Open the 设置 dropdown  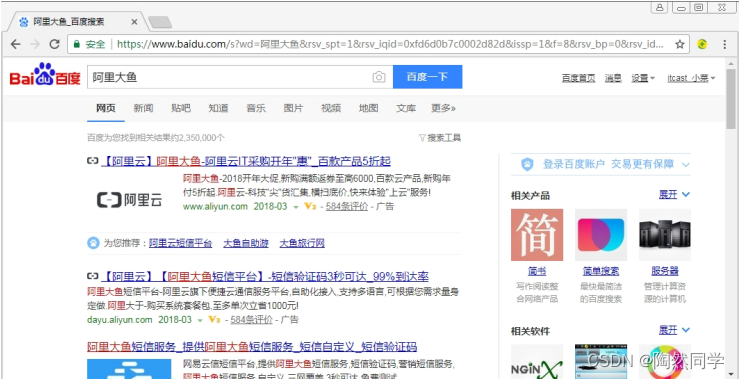coord(643,78)
